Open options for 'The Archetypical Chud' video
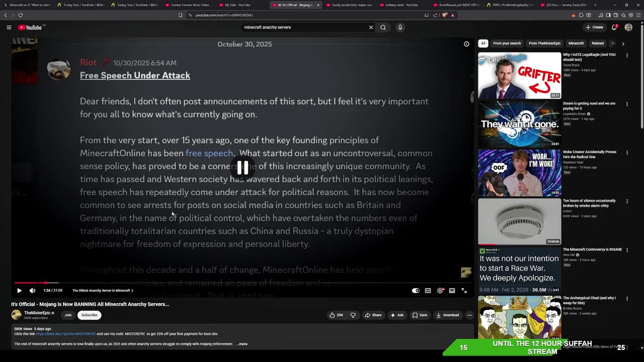Image resolution: width=644 pixels, height=362 pixels. click(627, 299)
